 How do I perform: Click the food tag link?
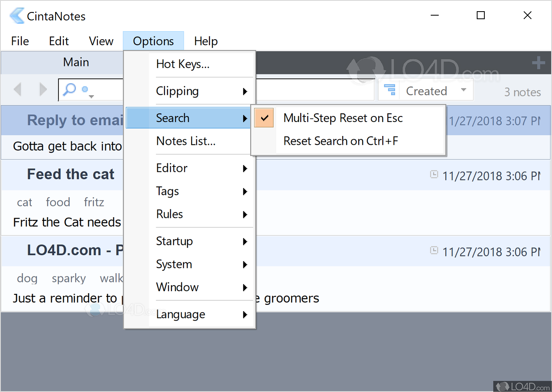pos(58,202)
